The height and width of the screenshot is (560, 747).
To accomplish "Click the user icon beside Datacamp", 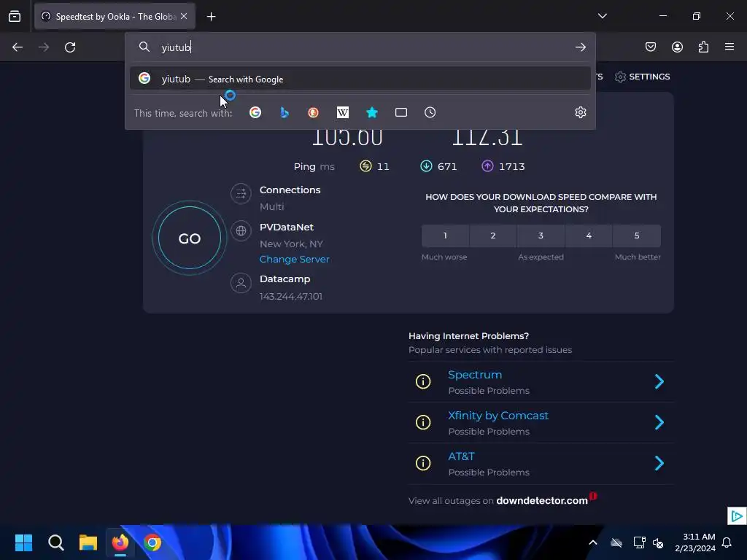I will pyautogui.click(x=241, y=284).
